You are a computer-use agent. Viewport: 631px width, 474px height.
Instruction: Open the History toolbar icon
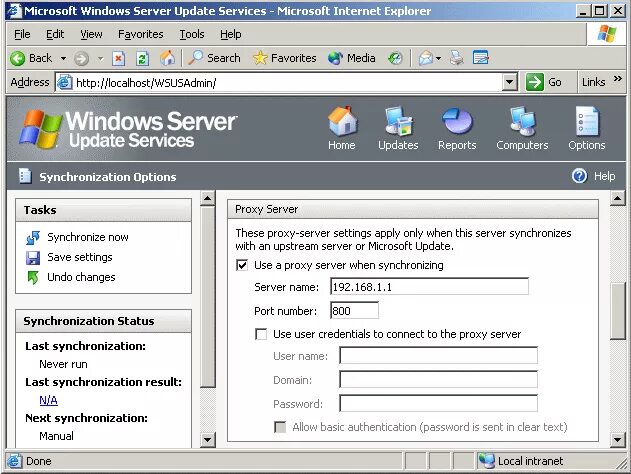395,59
